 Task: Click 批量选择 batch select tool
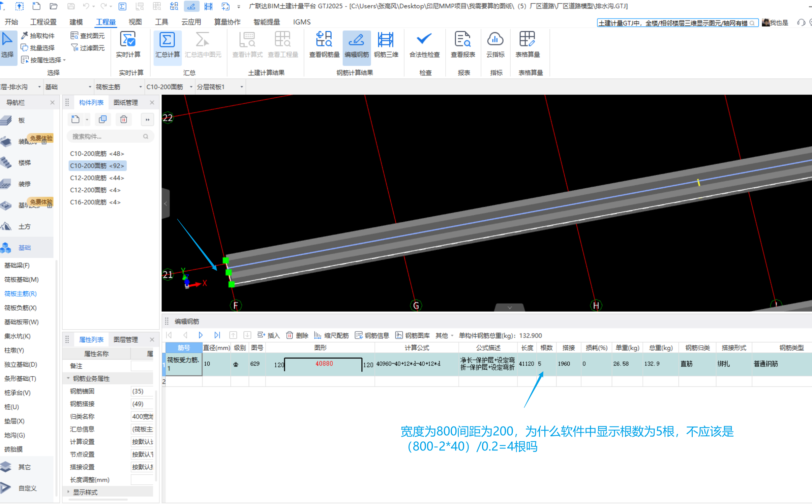38,48
